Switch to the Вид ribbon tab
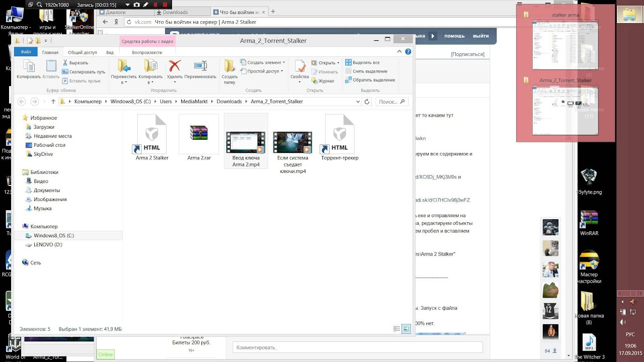 point(110,52)
